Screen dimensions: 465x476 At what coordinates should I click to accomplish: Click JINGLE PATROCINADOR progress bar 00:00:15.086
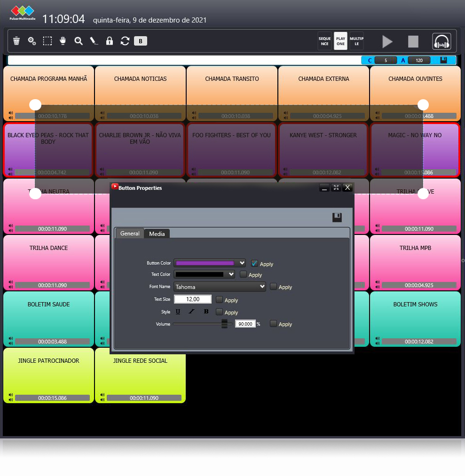coord(53,398)
